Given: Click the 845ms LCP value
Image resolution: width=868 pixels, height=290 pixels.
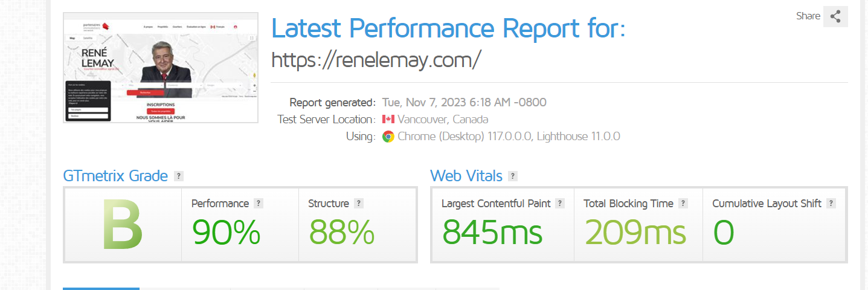Looking at the screenshot, I should coord(492,233).
